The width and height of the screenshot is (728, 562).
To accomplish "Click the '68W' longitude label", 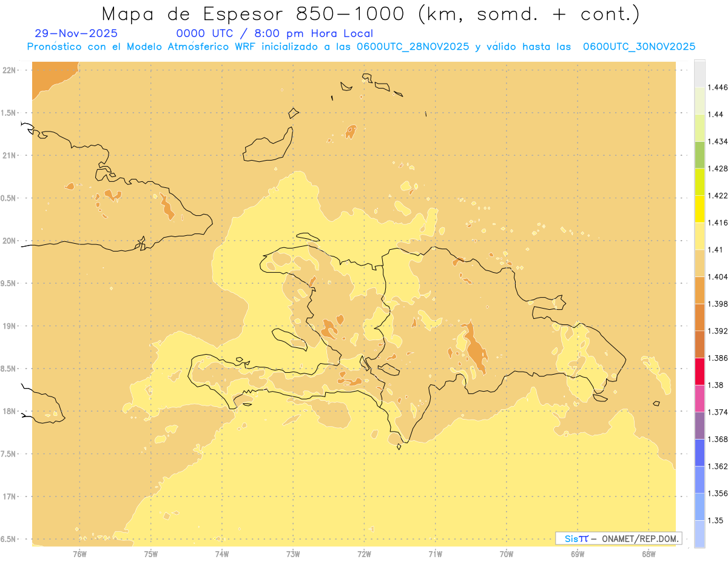I will pyautogui.click(x=649, y=554).
